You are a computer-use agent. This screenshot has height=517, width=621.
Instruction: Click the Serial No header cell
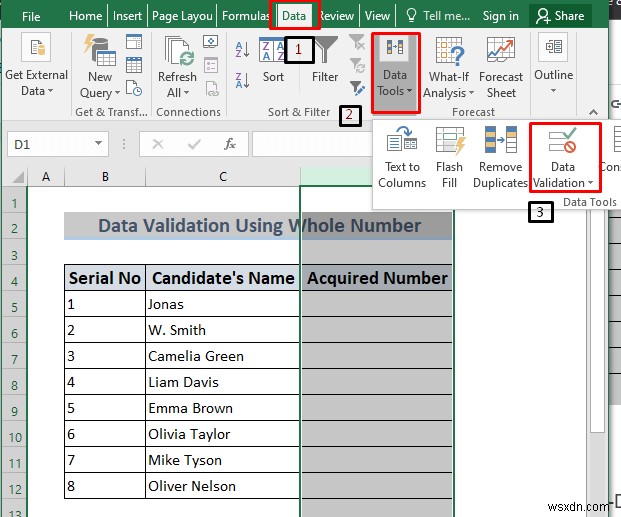click(105, 278)
